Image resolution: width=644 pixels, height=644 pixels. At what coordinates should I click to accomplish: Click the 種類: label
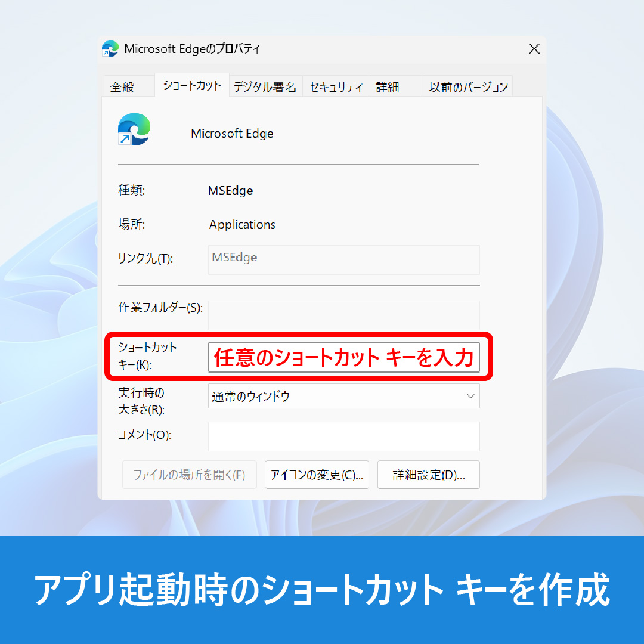pyautogui.click(x=131, y=190)
